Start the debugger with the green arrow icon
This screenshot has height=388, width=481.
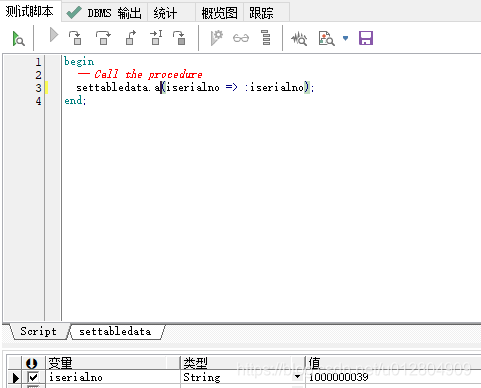point(18,38)
